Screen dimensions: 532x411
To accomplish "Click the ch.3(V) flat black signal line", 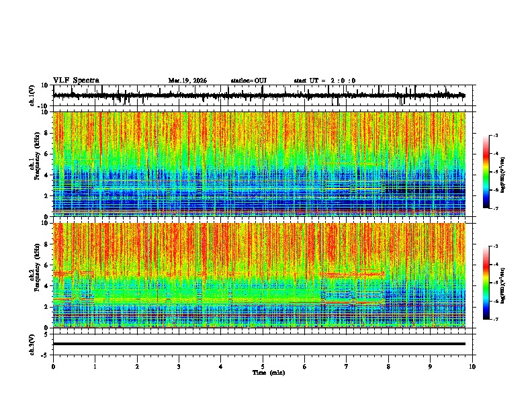I will click(259, 344).
